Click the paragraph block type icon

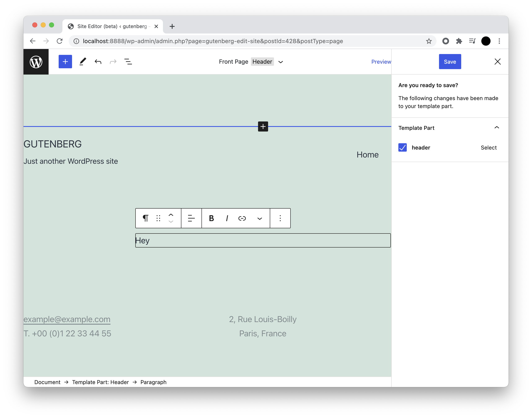click(146, 218)
